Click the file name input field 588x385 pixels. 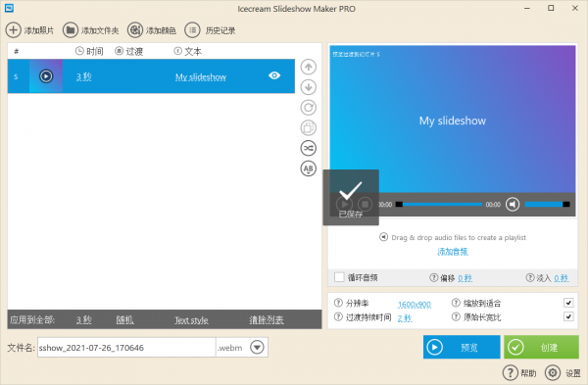[126, 348]
